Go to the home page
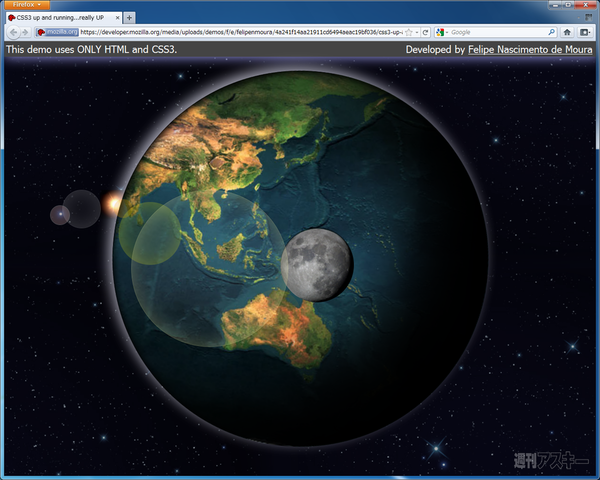600x480 pixels. pyautogui.click(x=567, y=33)
